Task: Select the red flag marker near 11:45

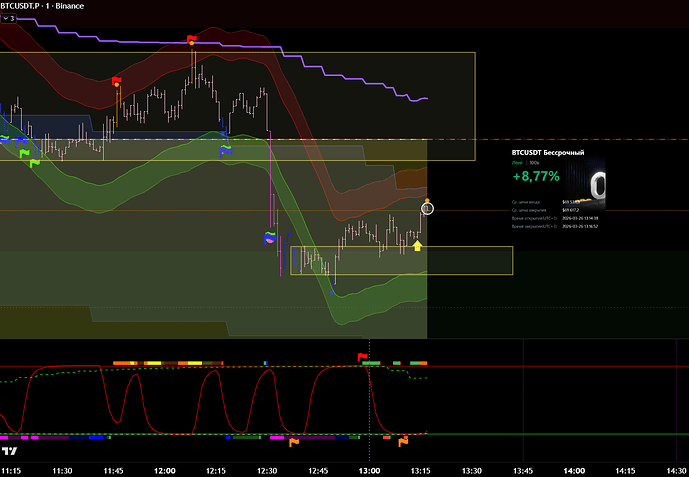Action: 117,80
